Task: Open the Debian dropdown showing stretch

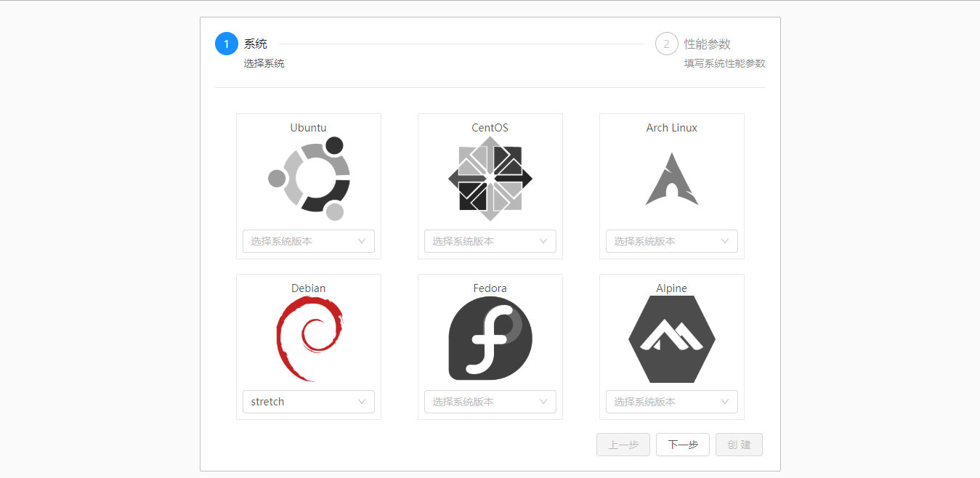Action: point(309,402)
